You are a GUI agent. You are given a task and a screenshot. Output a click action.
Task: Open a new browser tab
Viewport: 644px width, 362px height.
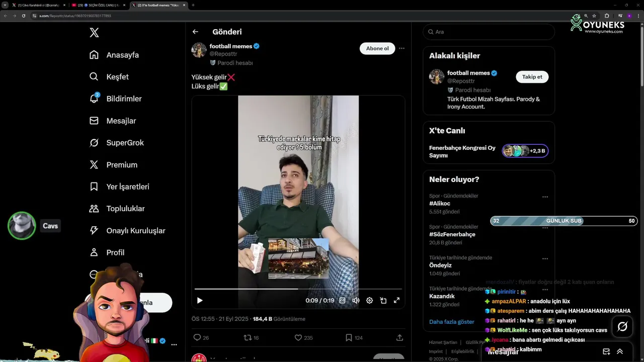[193, 5]
